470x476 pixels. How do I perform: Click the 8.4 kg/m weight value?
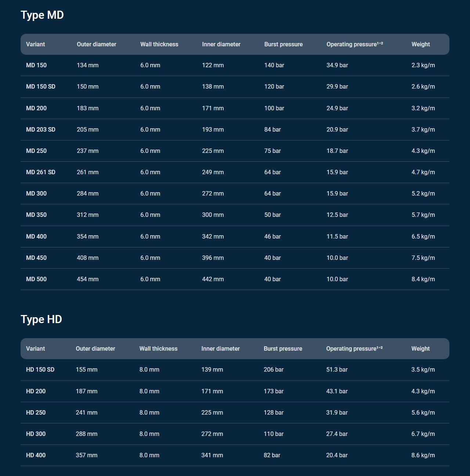(423, 279)
